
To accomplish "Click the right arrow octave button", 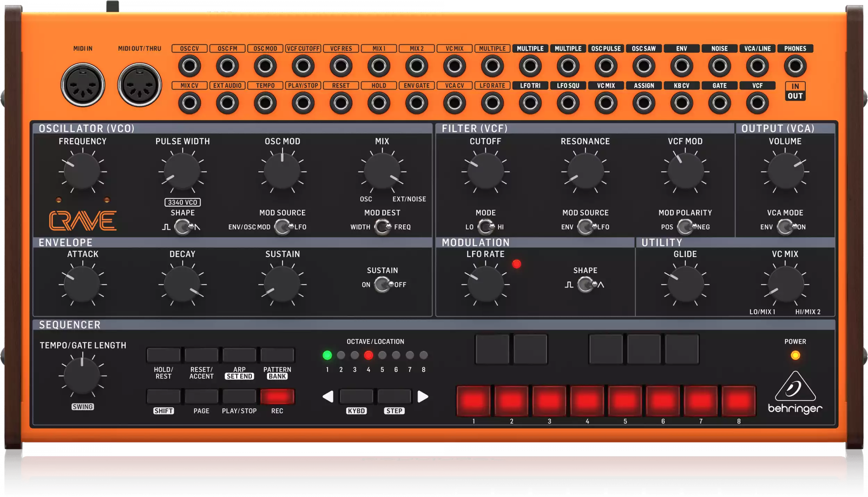I will pos(423,396).
